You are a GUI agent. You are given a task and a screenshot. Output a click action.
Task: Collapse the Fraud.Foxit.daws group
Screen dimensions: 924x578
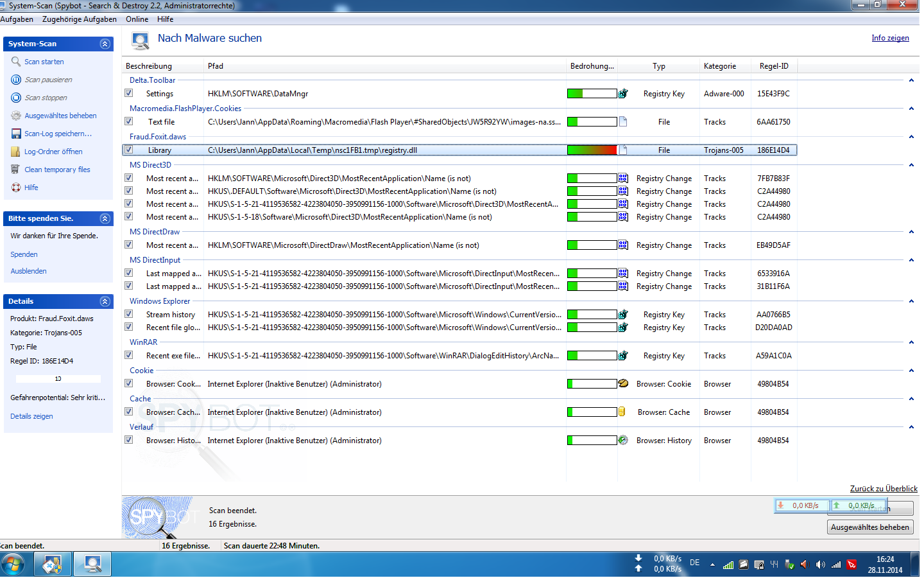point(911,137)
